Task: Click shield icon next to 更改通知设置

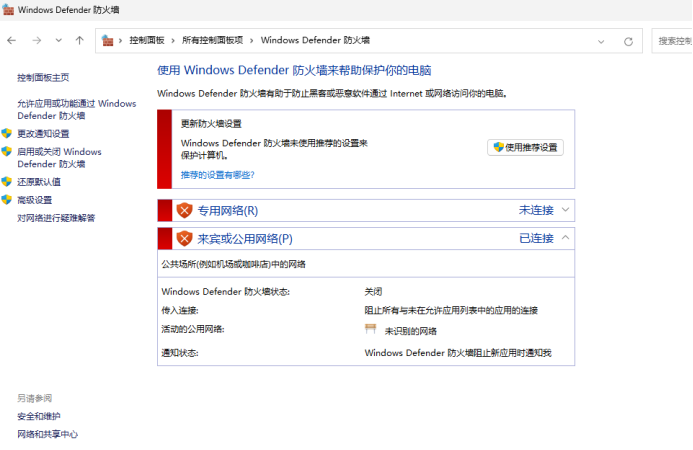Action: pyautogui.click(x=7, y=133)
